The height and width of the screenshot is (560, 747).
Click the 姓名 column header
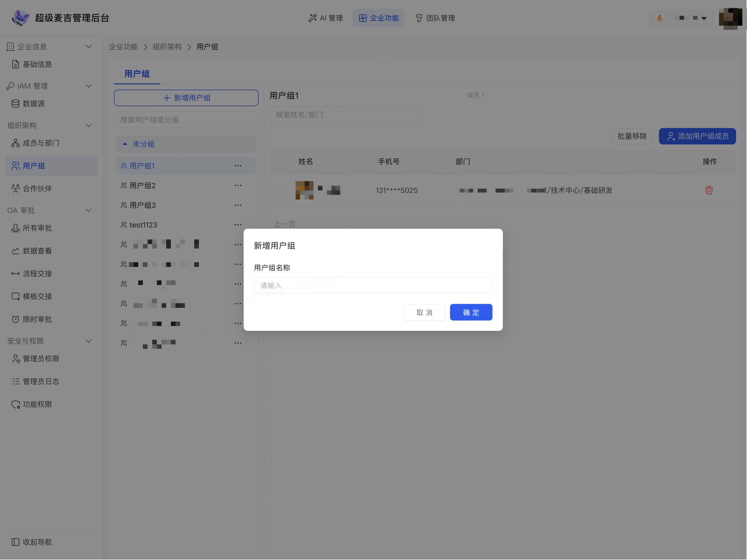[306, 161]
